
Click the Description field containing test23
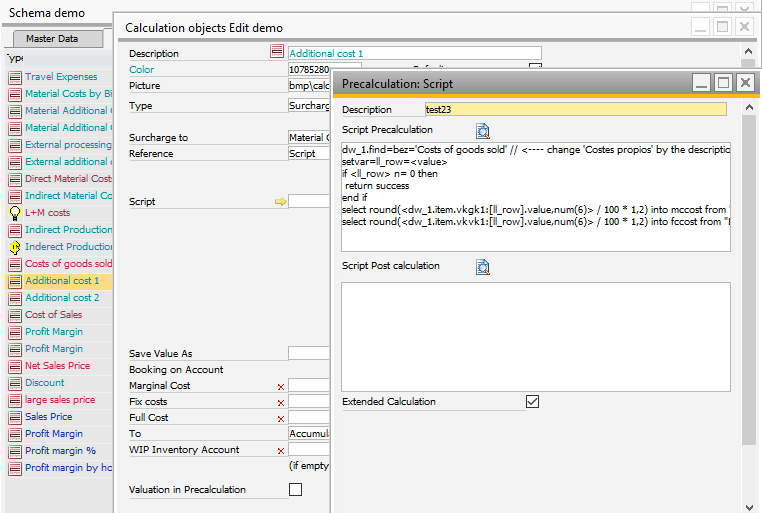click(x=574, y=110)
